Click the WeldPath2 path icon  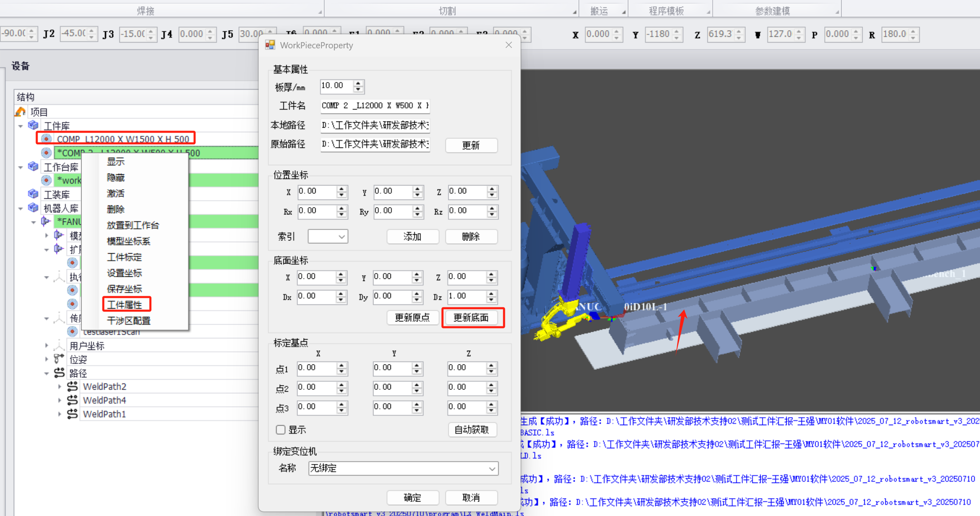tap(72, 386)
